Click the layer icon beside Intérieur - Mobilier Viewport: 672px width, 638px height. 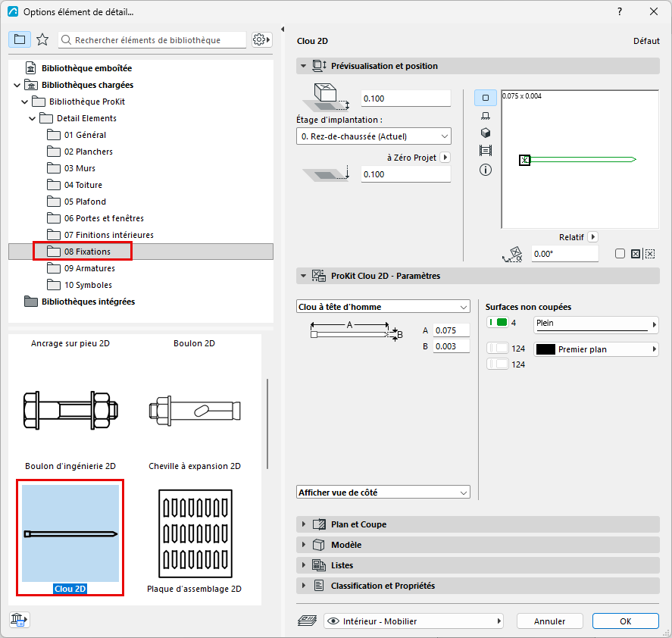pos(308,621)
